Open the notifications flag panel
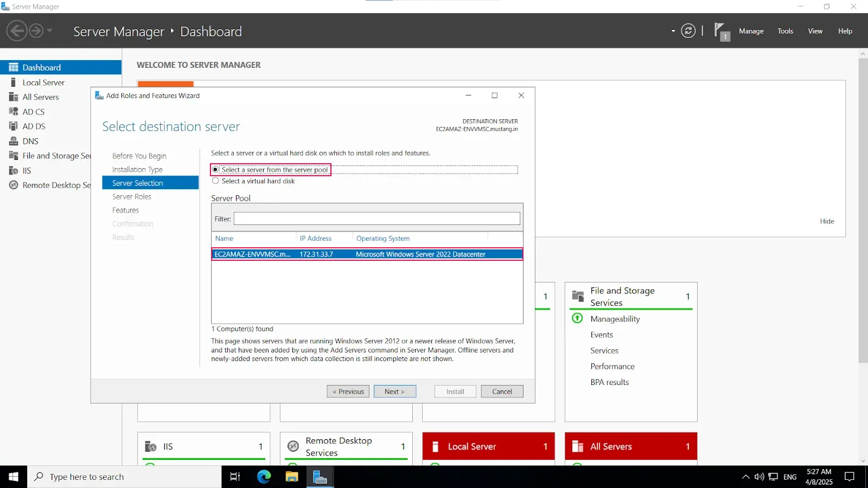The height and width of the screenshot is (488, 868). click(x=722, y=31)
